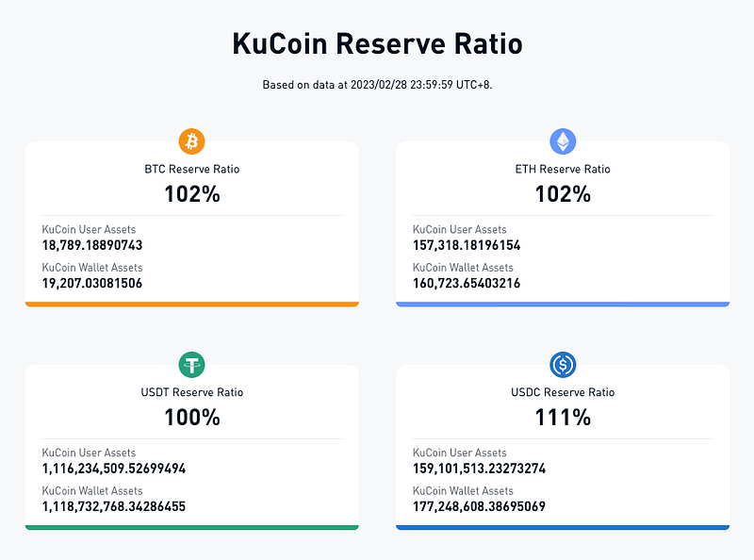The height and width of the screenshot is (560, 754).
Task: Click the 111% USDC ratio value
Action: 563,417
